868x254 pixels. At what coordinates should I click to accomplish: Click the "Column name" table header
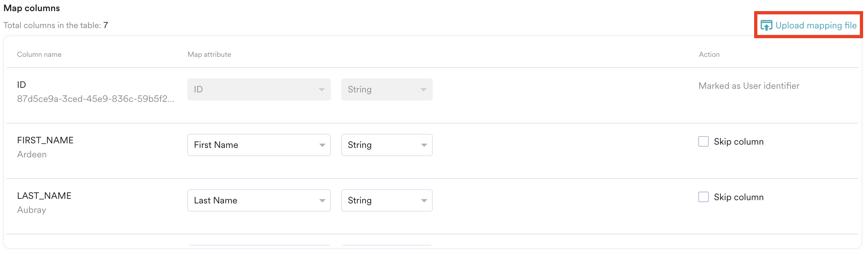point(39,54)
